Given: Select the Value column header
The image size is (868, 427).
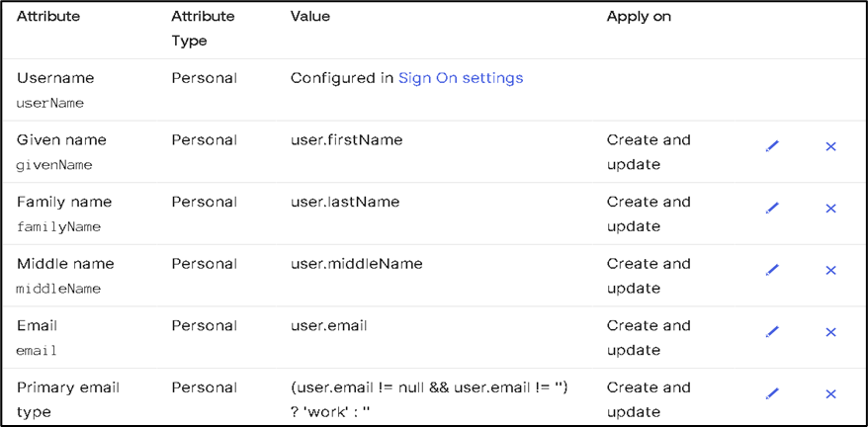Looking at the screenshot, I should (310, 17).
